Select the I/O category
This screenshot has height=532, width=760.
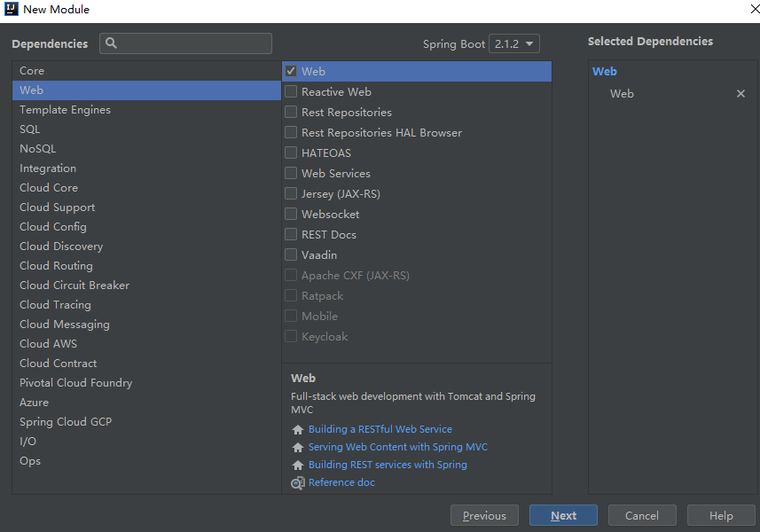pos(146,441)
